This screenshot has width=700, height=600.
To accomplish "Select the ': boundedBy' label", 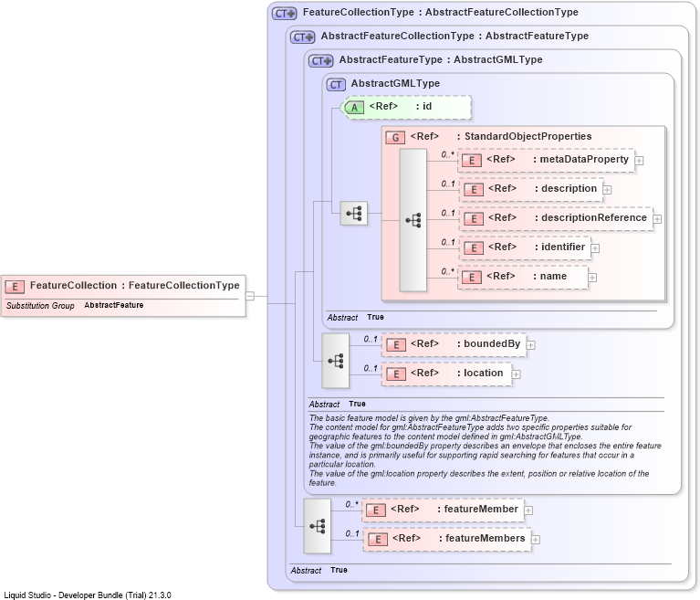I will [x=488, y=344].
